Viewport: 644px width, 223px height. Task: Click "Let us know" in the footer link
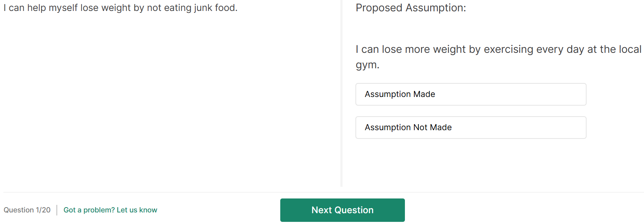137,210
